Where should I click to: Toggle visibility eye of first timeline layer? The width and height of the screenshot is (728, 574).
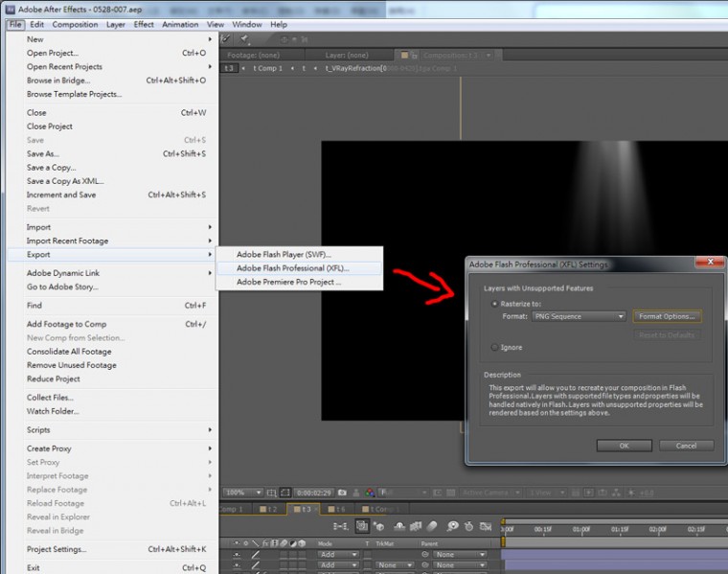coord(237,554)
